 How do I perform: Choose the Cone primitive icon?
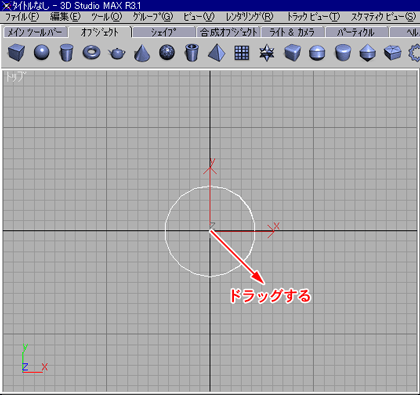(142, 53)
